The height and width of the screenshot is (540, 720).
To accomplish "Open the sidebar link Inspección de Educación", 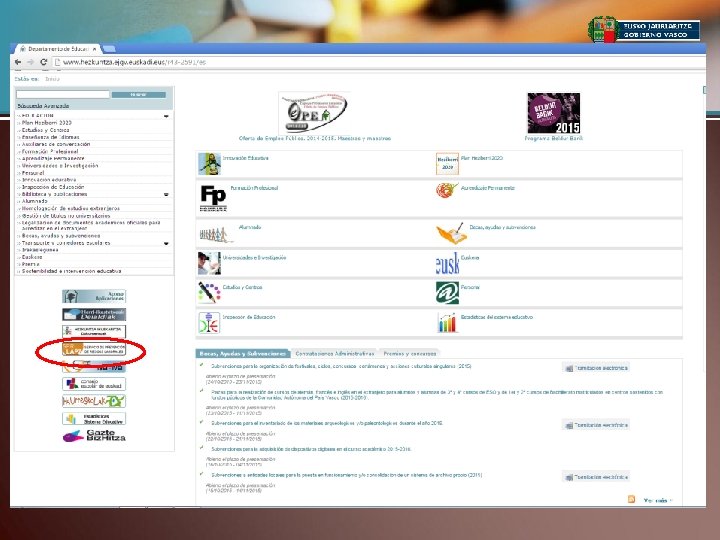I will [x=53, y=187].
